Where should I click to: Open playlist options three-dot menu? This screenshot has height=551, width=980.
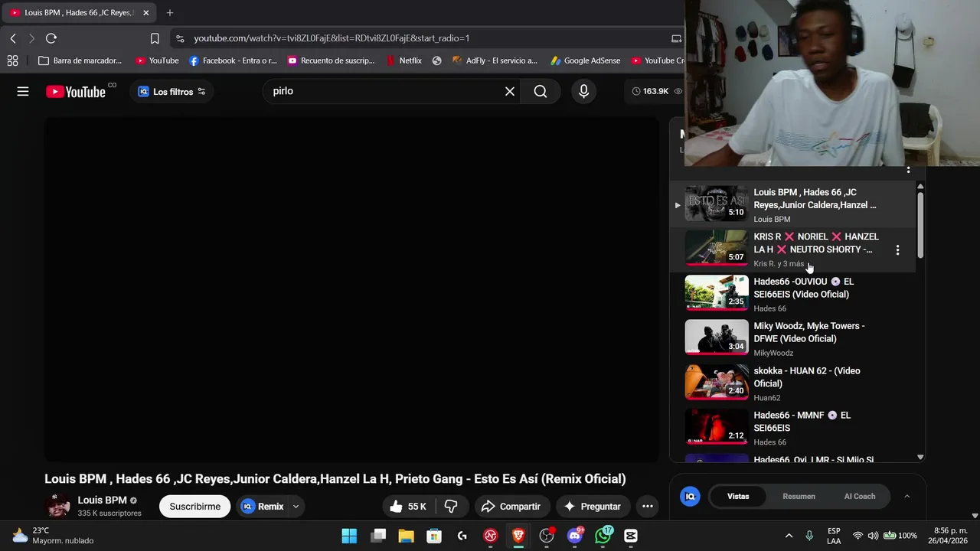click(x=908, y=170)
